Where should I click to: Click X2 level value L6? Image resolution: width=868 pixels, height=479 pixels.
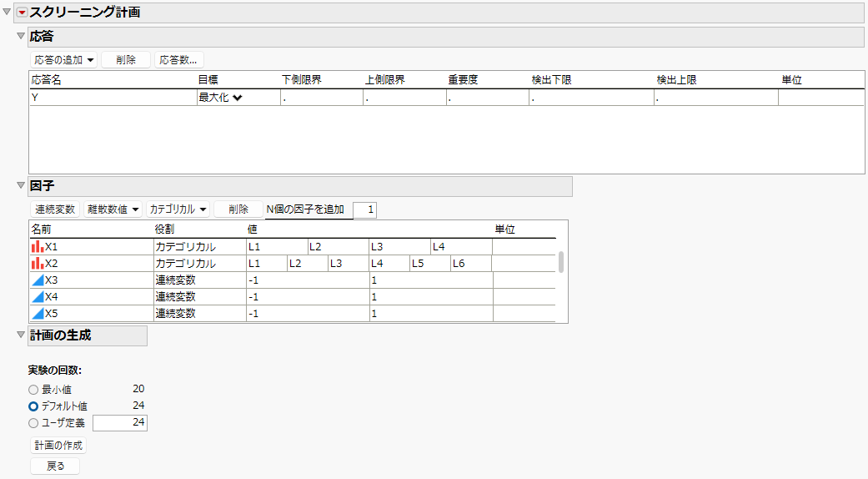471,263
